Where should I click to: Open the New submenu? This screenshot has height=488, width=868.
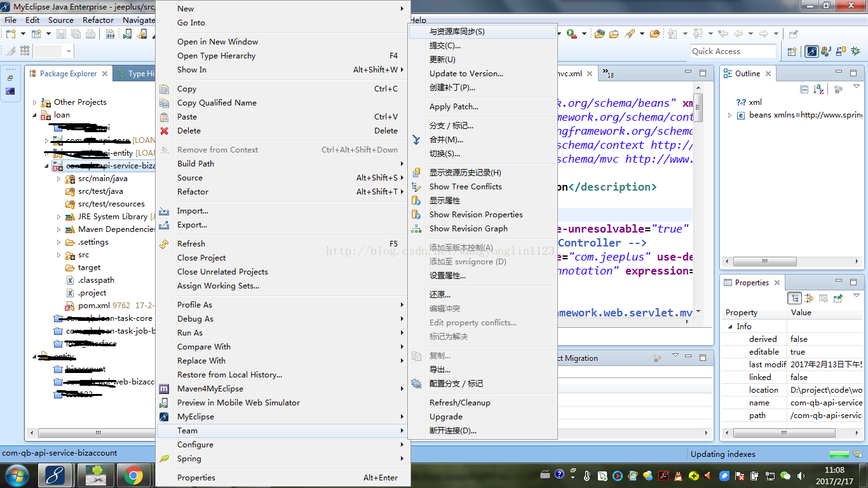[x=281, y=9]
